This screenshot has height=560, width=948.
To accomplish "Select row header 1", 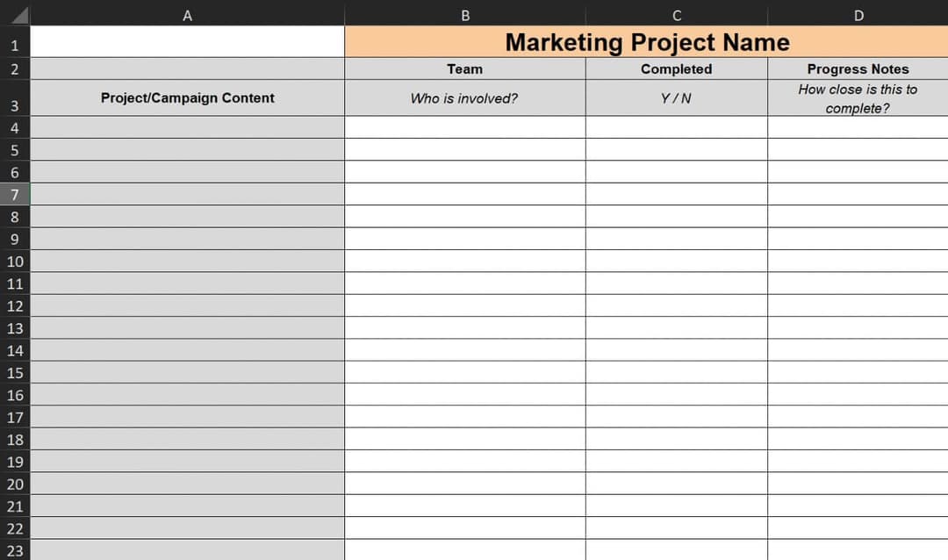I will click(14, 44).
